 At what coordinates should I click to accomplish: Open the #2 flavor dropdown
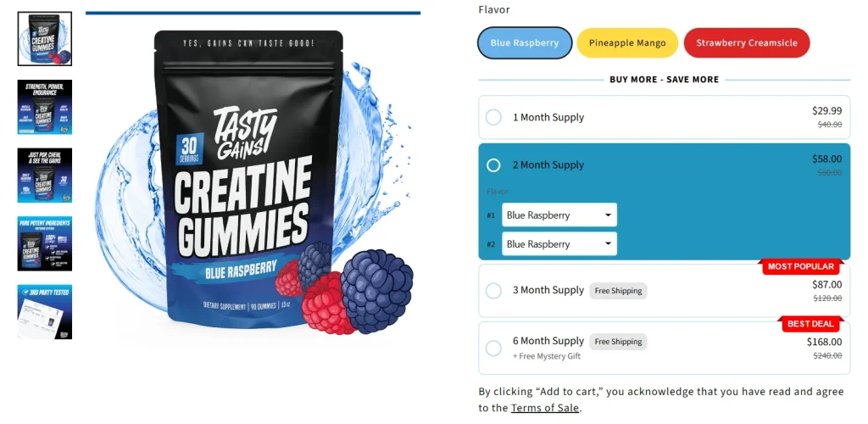click(x=559, y=243)
